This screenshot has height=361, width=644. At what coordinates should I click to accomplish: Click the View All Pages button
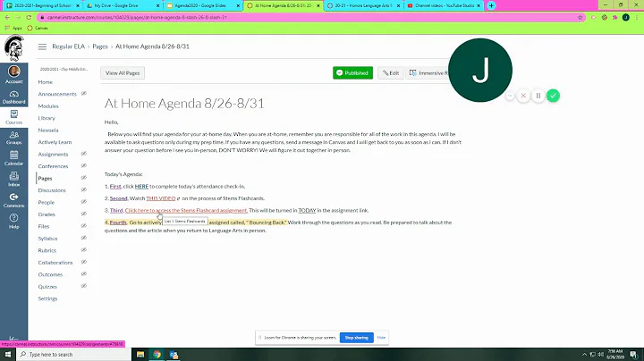123,73
